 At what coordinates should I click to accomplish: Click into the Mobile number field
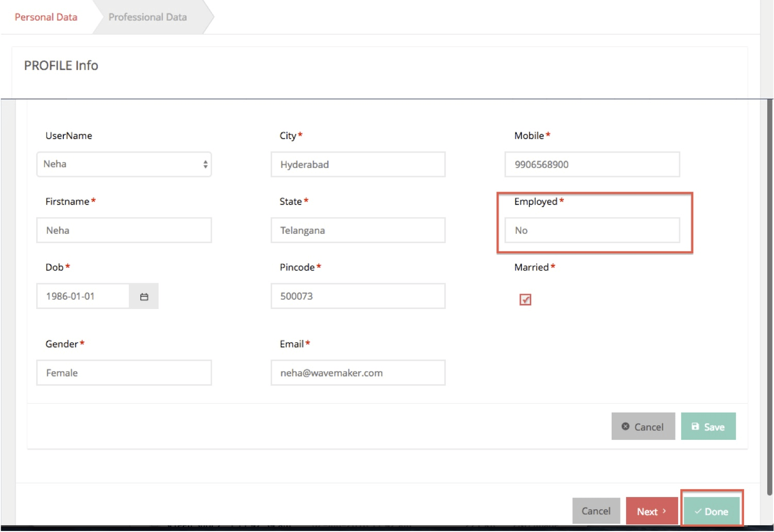coord(592,165)
